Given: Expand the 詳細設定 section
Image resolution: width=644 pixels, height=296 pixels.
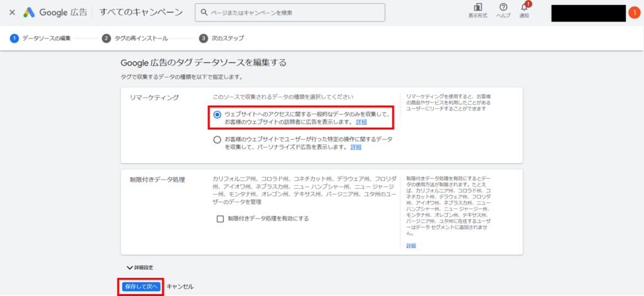Looking at the screenshot, I should pos(141,268).
